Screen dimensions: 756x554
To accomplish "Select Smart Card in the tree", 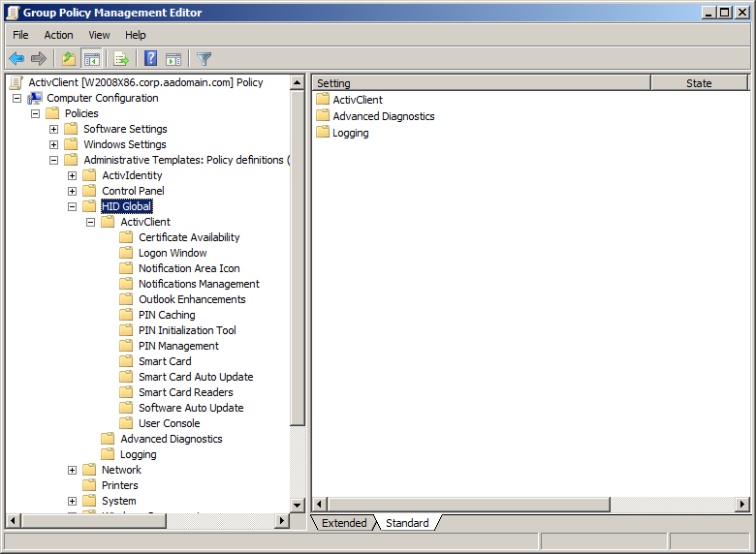I will pos(165,361).
